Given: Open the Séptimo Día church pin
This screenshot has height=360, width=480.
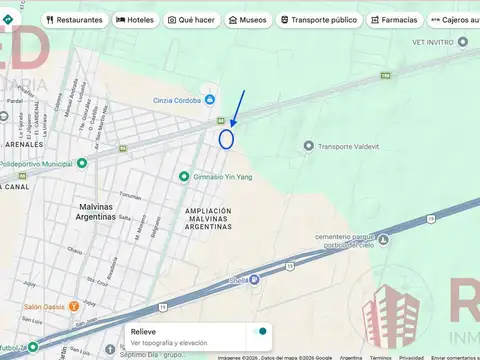Looking at the screenshot, I should pyautogui.click(x=110, y=349).
